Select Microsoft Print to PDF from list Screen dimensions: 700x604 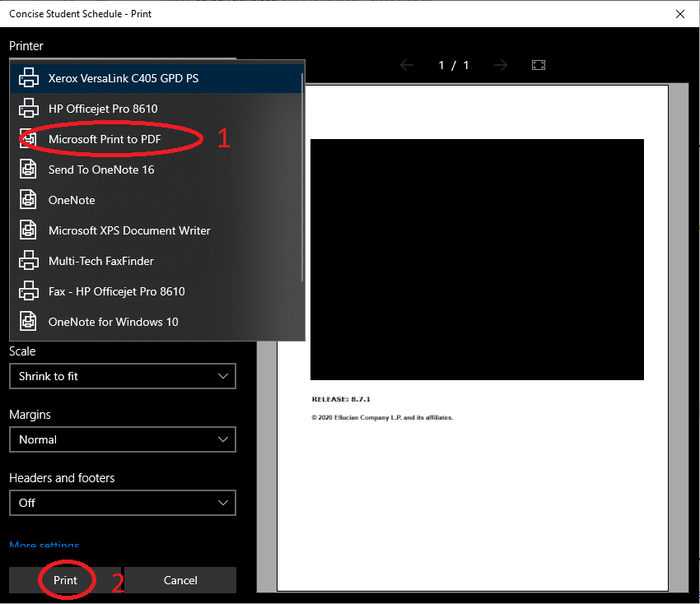105,139
